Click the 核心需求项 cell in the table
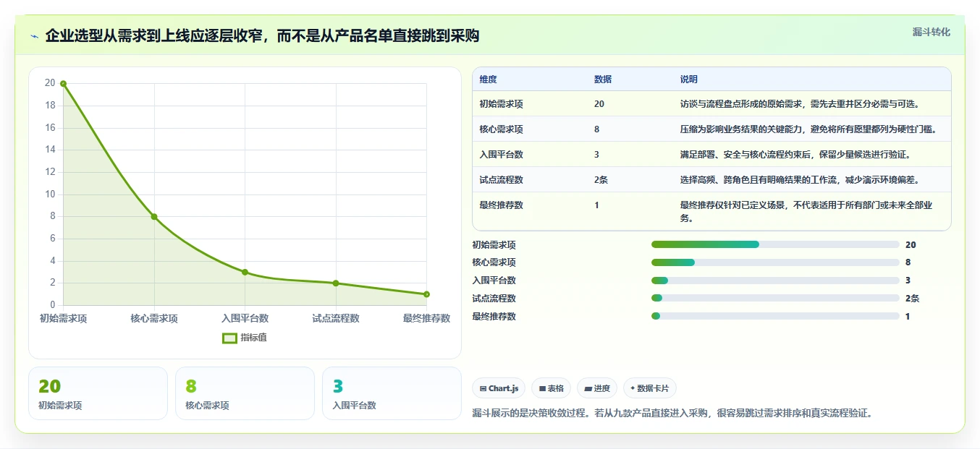980x449 pixels. pos(501,129)
